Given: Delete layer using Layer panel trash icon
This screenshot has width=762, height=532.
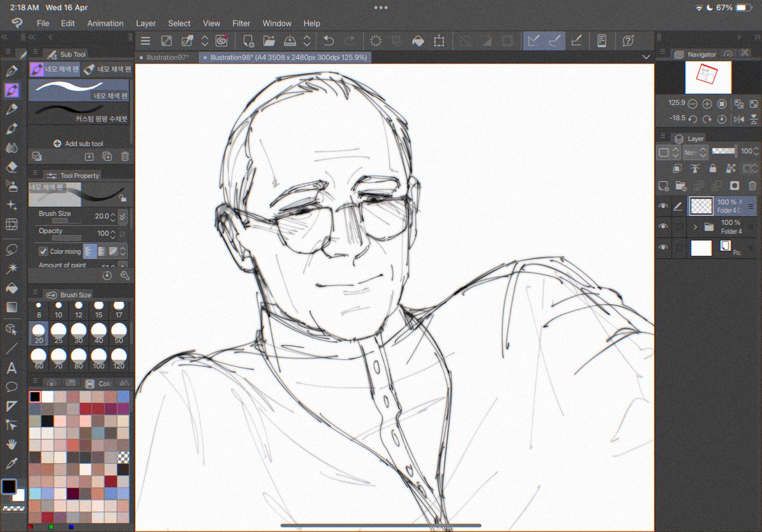Looking at the screenshot, I should coord(752,185).
